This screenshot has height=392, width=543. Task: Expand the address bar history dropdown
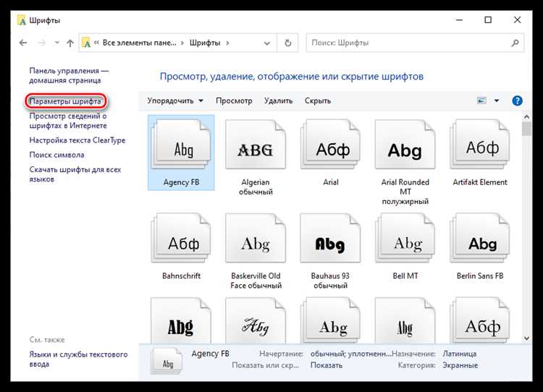[266, 43]
